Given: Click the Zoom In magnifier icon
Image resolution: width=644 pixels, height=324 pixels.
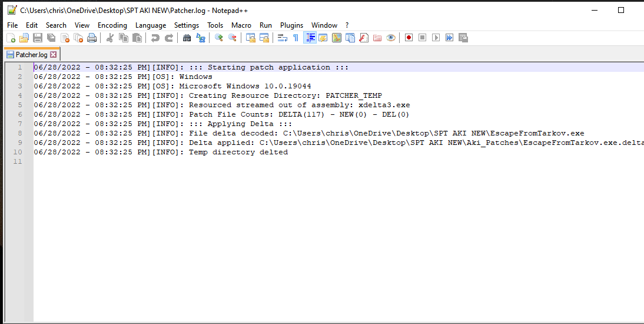Looking at the screenshot, I should point(219,38).
